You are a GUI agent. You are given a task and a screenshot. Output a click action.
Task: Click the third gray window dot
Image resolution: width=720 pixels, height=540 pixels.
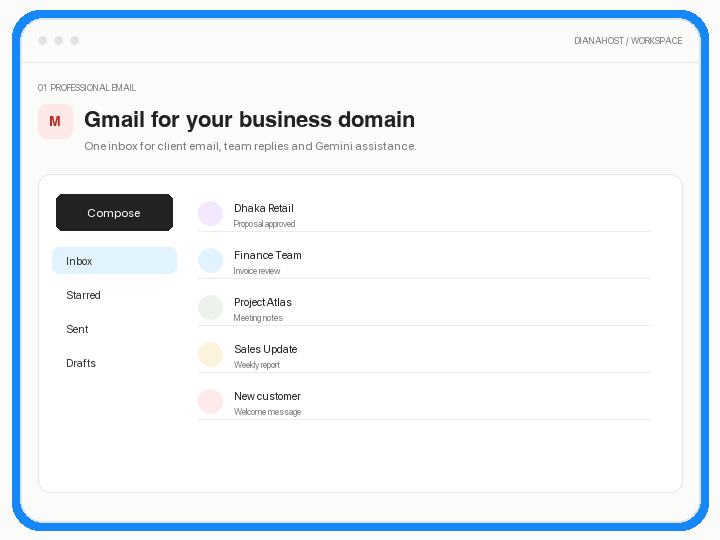coord(74,40)
